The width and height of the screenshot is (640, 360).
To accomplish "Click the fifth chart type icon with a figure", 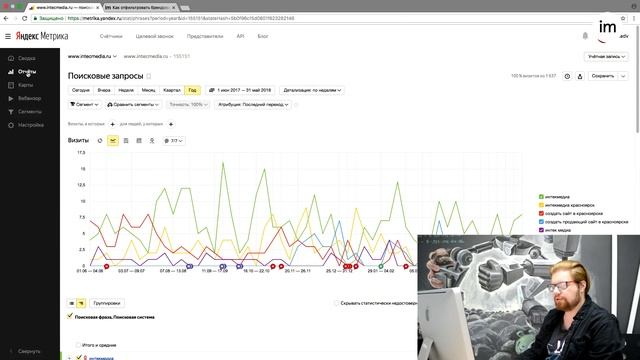I will [x=152, y=140].
